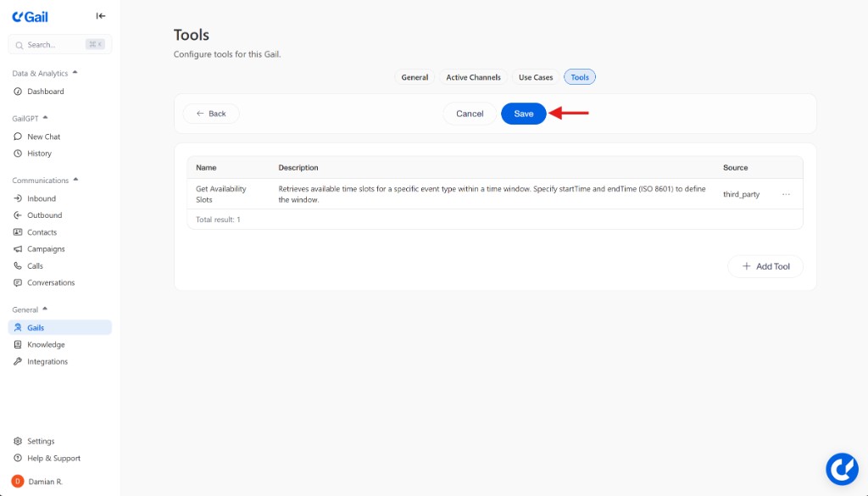Open the three-dot menu for Get Availability Slots
This screenshot has width=868, height=496.
[x=786, y=194]
